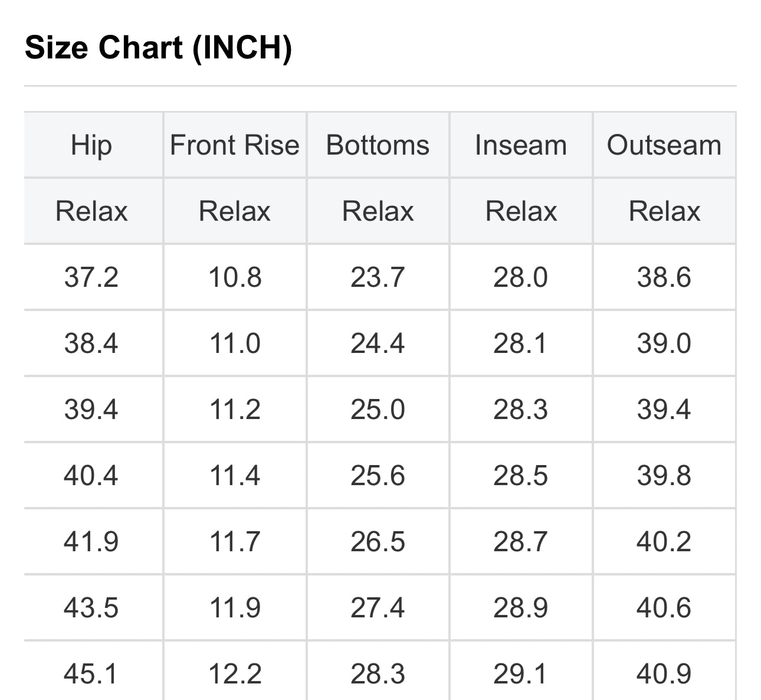Screen dimensions: 761x700
Task: Select the Bottoms column header
Action: (x=378, y=145)
